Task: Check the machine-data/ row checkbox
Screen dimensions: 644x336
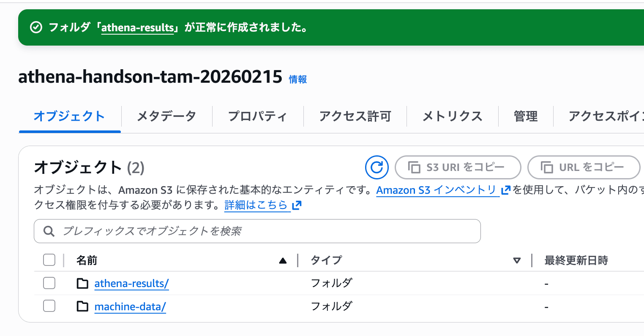Action: pos(49,306)
